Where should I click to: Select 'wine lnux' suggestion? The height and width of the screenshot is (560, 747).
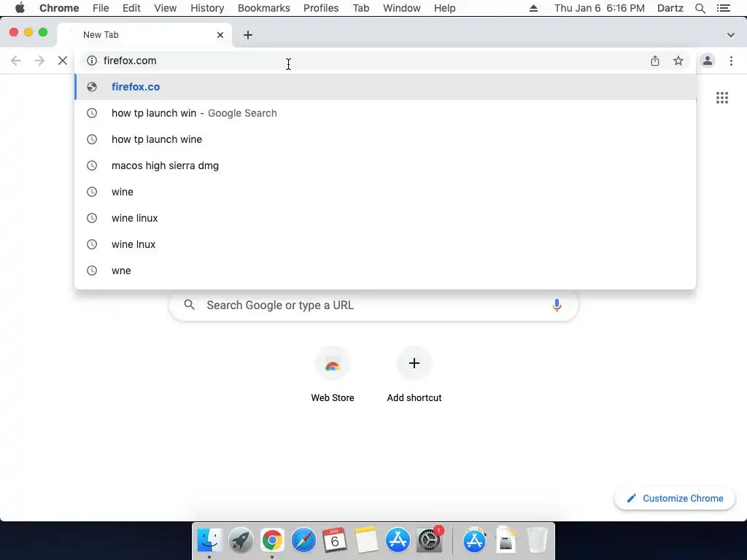[x=385, y=244]
